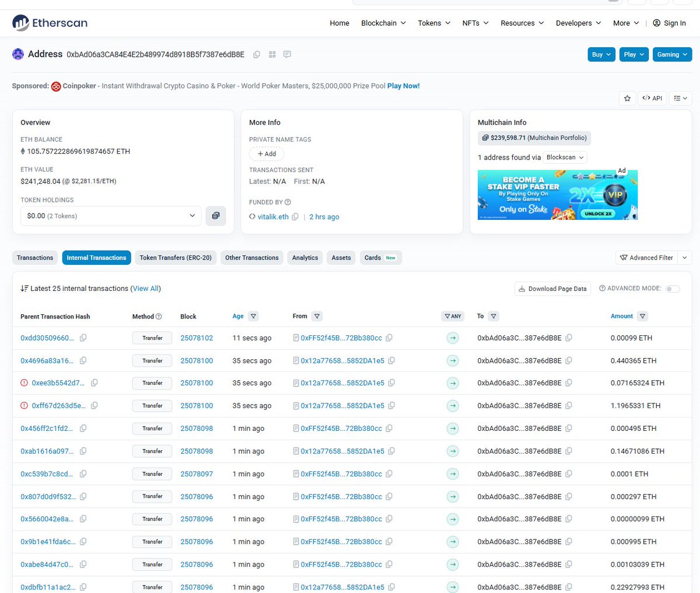Screen dimensions: 700x593
Task: Open the Stake VIP ad banner
Action: 558,195
